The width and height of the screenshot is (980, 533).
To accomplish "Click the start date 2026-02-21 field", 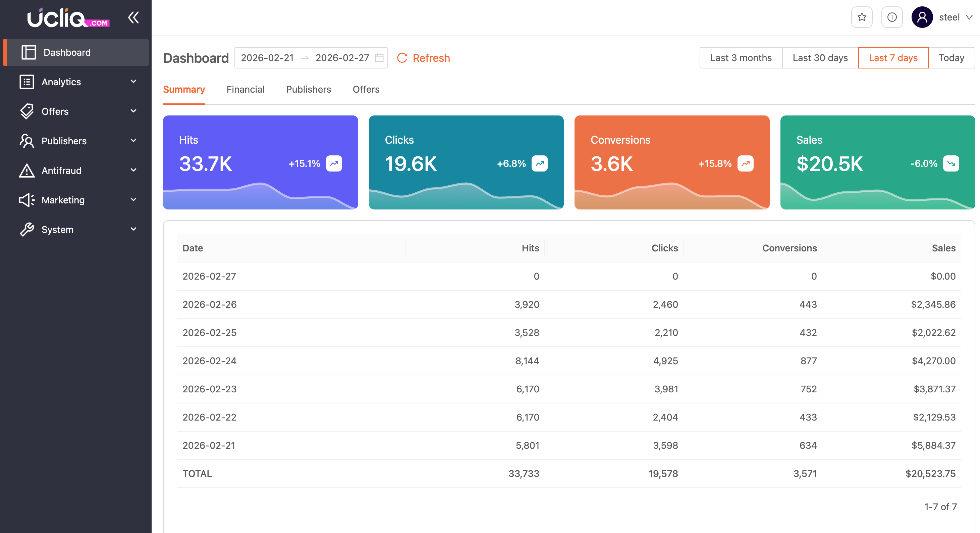I will tap(267, 58).
